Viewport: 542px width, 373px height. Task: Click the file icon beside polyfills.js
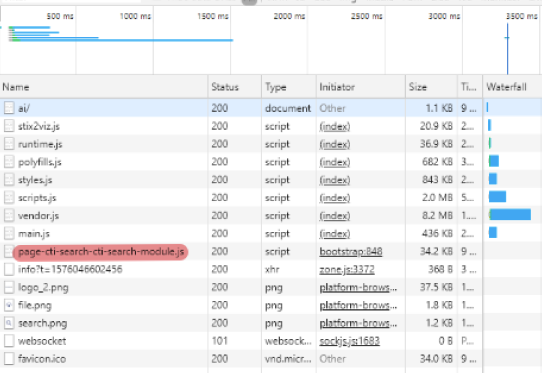click(x=9, y=162)
